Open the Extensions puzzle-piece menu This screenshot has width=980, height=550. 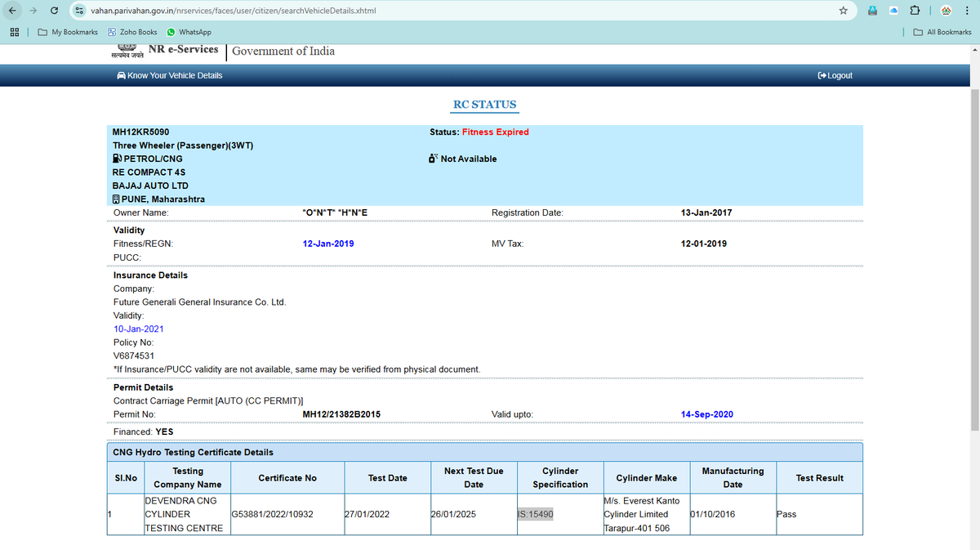pos(916,11)
